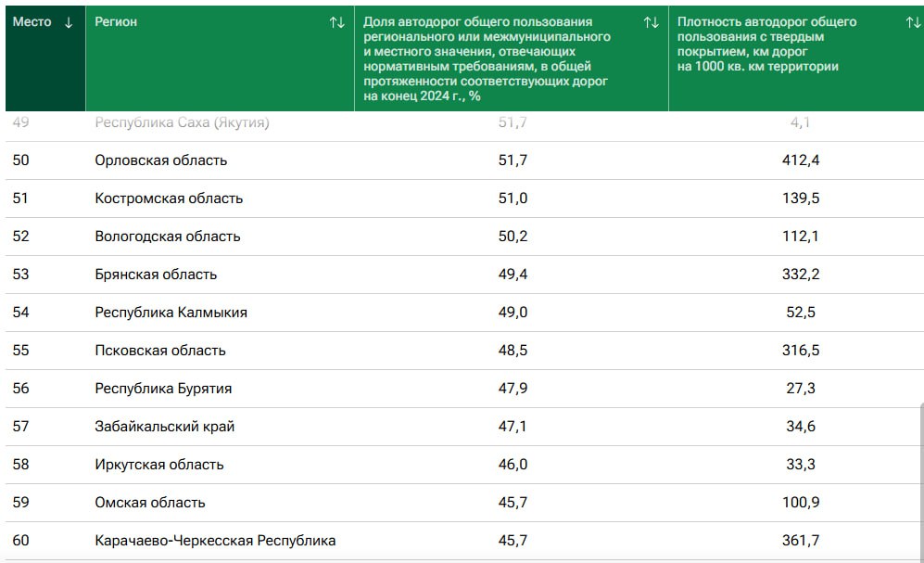Select the Республика Калмыкия row
Image resolution: width=924 pixels, height=563 pixels.
(x=171, y=313)
